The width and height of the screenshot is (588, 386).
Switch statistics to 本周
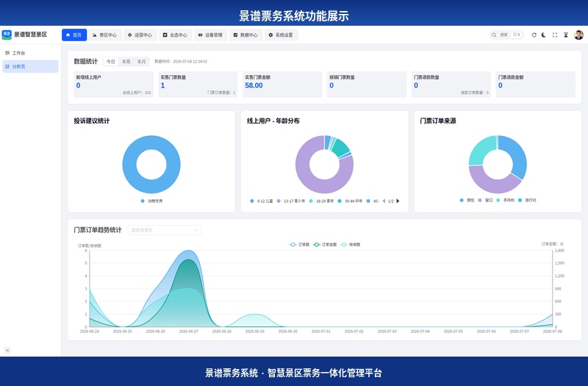(126, 62)
